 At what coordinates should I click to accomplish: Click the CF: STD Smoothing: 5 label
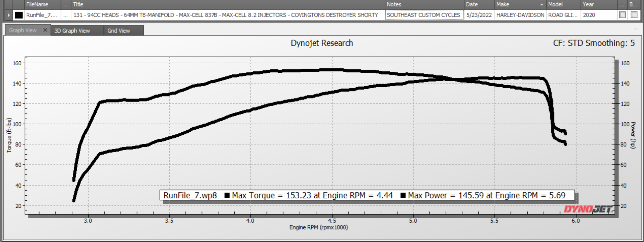[x=594, y=43]
